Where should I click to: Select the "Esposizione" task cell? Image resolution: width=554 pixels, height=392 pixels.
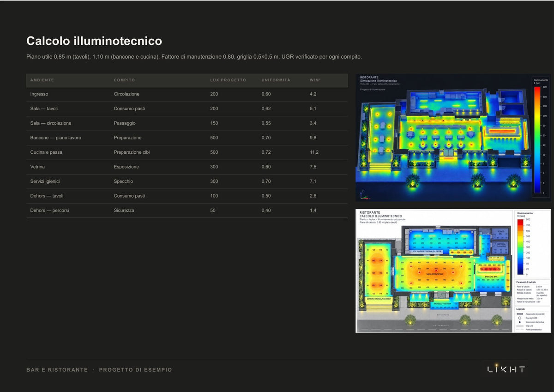coord(126,167)
